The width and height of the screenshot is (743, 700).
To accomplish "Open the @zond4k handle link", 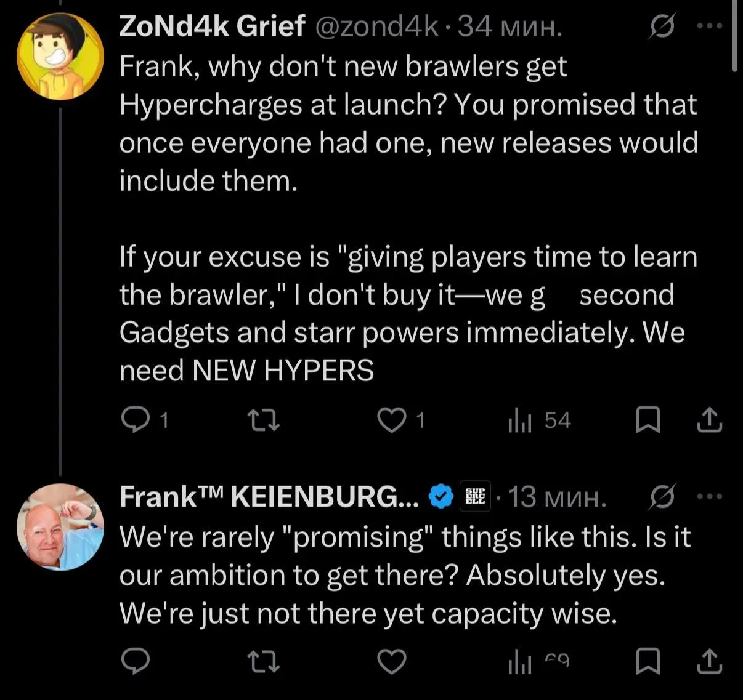I will tap(377, 26).
